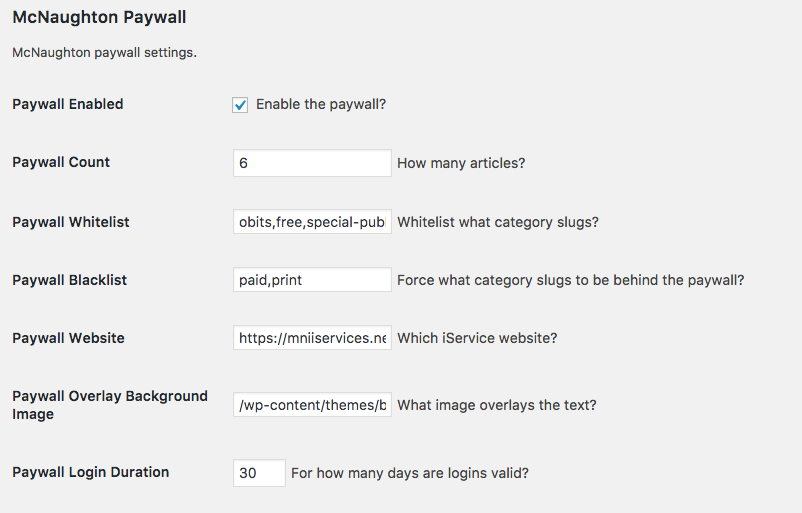Click the 'McNaughton Paywall' section heading

coord(99,18)
